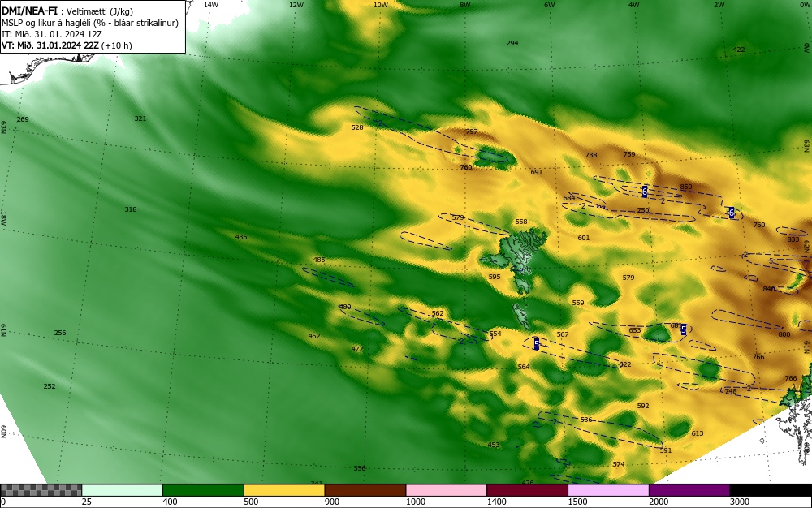
Task: Click the value '252' on the map
Action: click(x=50, y=386)
